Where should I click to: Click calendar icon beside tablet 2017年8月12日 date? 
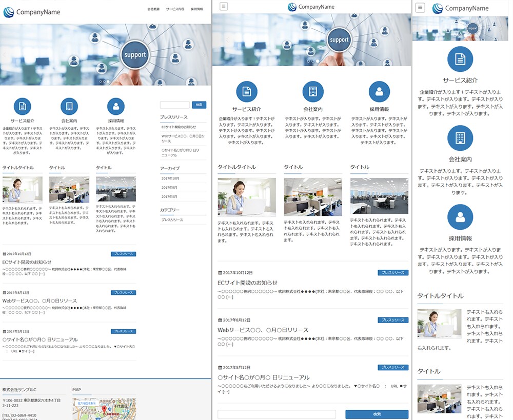tap(220, 320)
